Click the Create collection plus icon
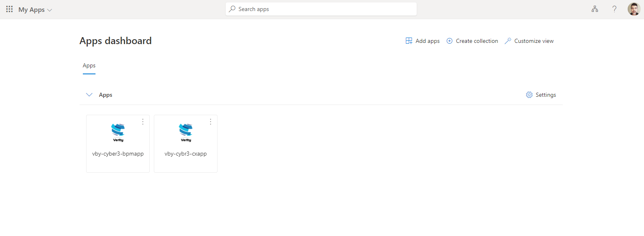The image size is (644, 236). click(449, 41)
